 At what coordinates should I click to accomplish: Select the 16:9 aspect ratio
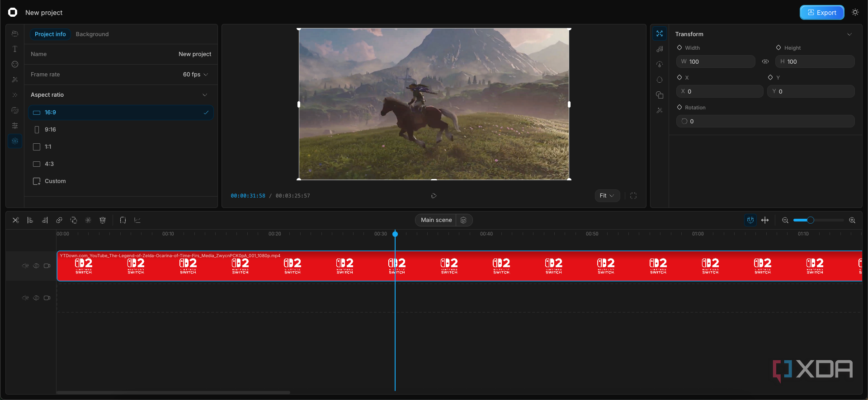point(121,113)
